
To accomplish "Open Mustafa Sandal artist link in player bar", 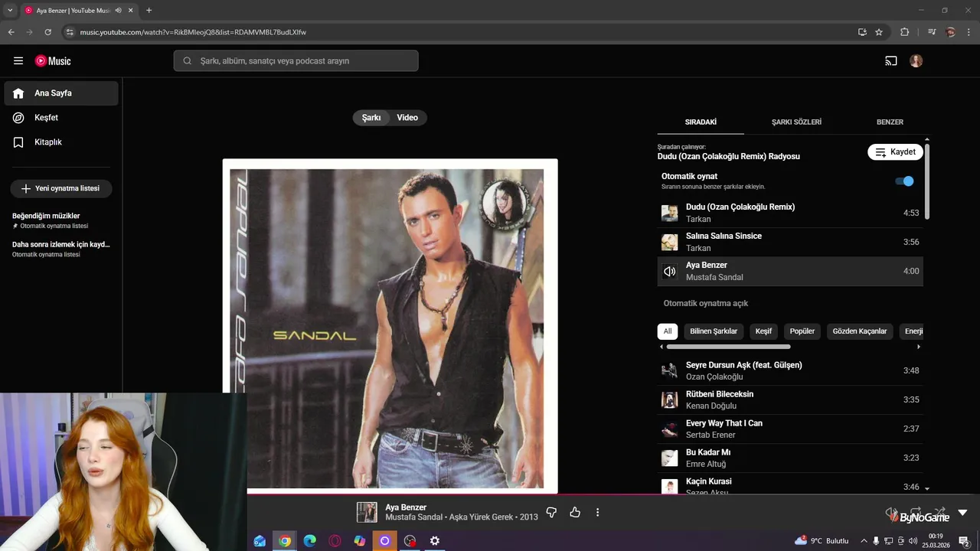I will 413,517.
